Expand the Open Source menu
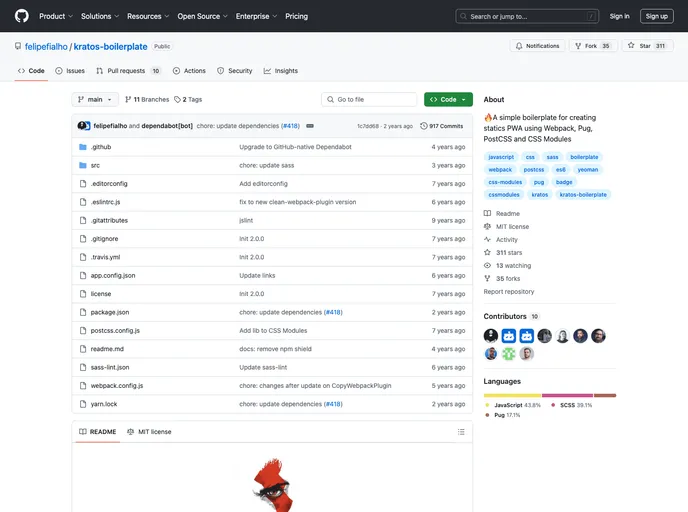 coord(203,16)
